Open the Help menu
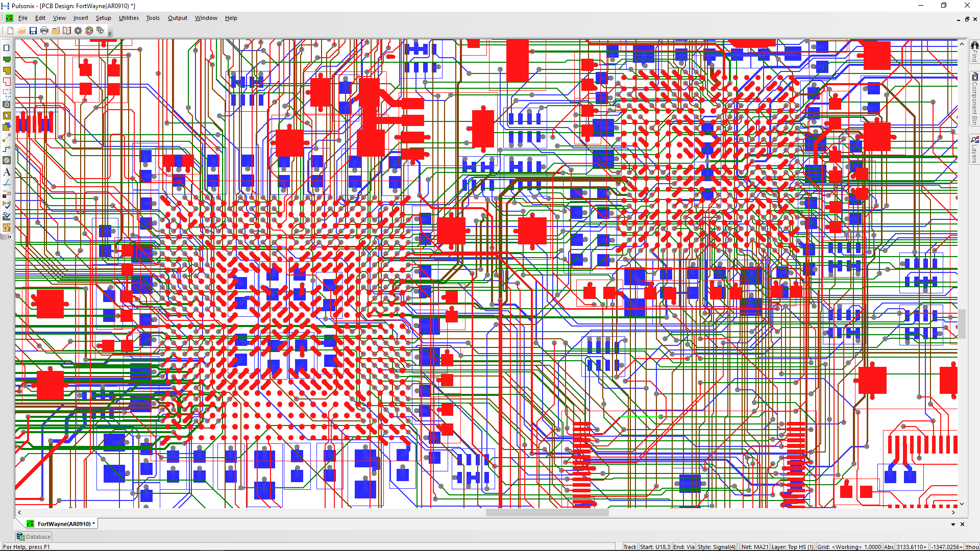Screen dimensions: 980x551 point(231,18)
